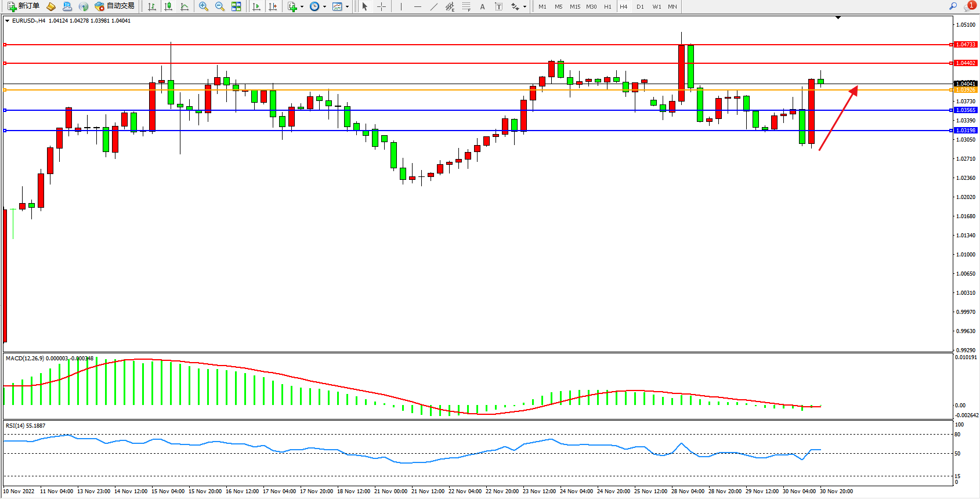This screenshot has width=980, height=499.
Task: Click the New Order (新订单) button
Action: pos(24,6)
